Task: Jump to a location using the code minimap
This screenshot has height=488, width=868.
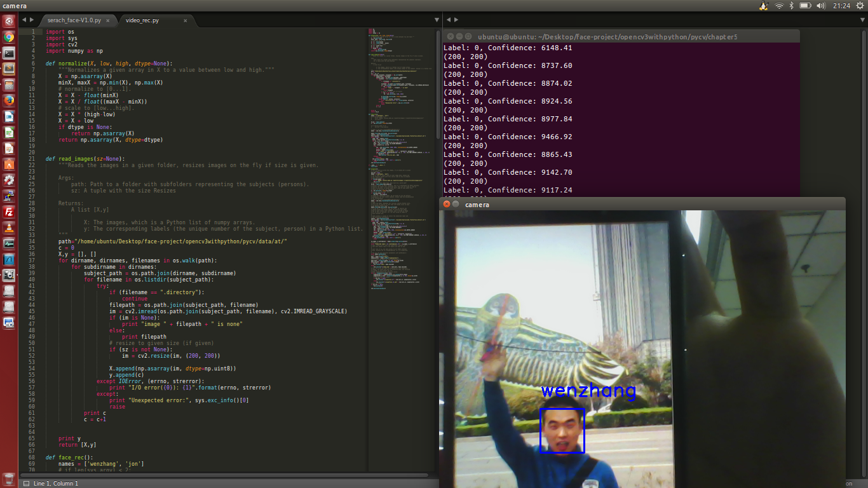Action: point(402,159)
